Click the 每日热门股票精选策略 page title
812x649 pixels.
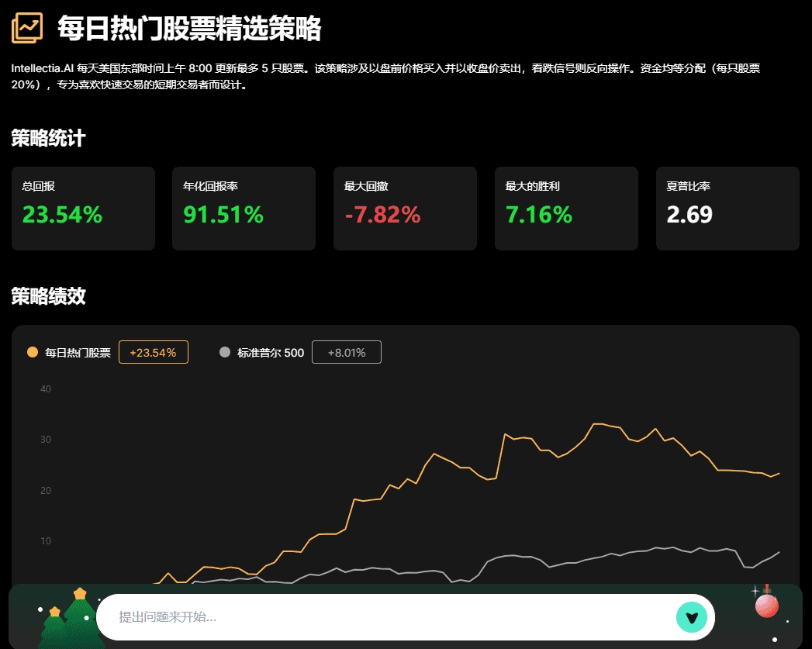tap(189, 29)
